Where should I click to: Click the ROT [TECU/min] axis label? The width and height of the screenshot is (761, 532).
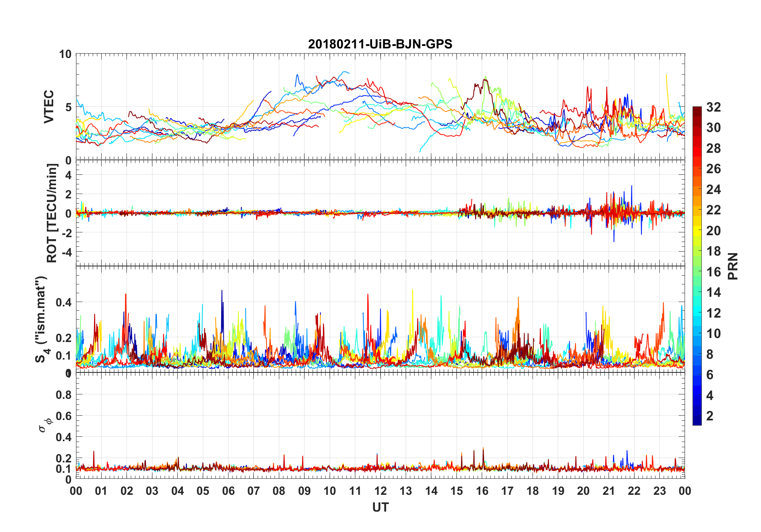(x=52, y=213)
